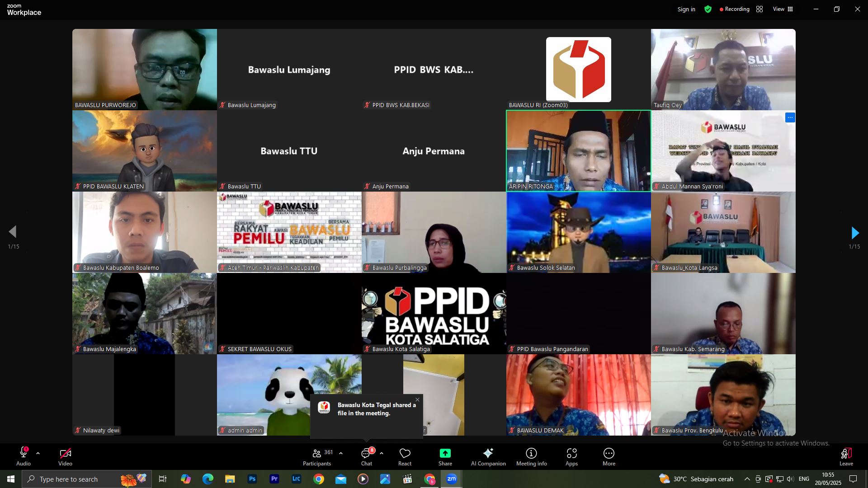Viewport: 868px width, 488px height.
Task: Open the View menu
Action: click(782, 9)
